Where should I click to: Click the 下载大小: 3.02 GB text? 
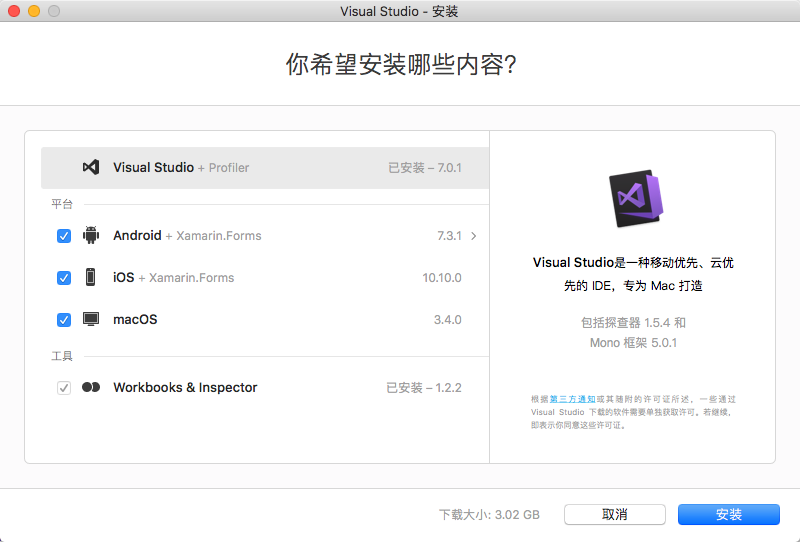[489, 514]
